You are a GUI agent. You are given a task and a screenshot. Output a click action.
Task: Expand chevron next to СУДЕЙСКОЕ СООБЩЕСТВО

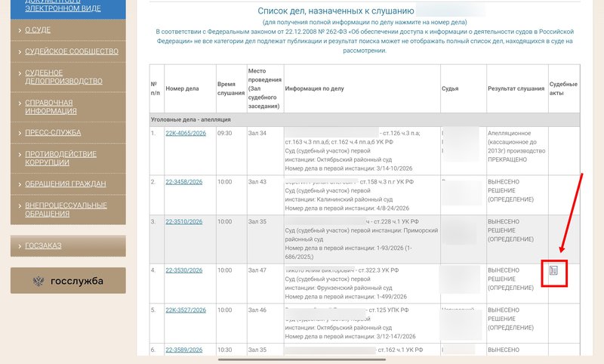[20, 51]
